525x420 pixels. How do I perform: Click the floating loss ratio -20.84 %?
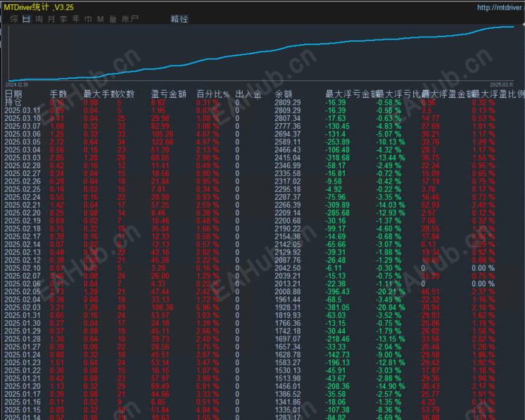coord(391,307)
